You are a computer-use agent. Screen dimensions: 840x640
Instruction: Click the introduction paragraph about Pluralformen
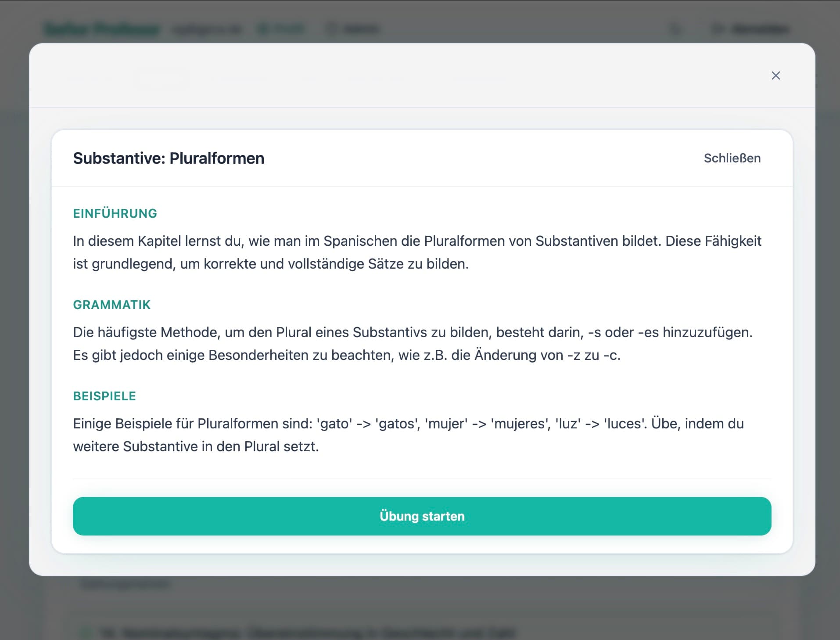417,252
